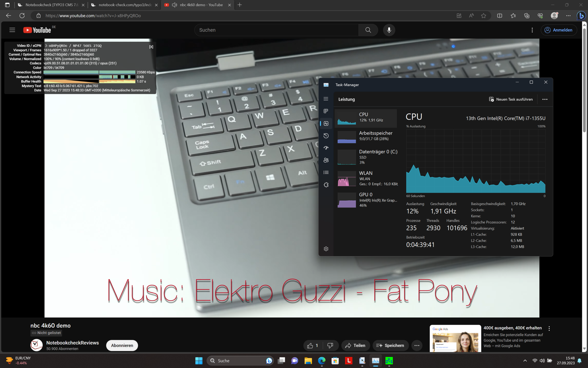Open EUR/CNY widget on taskbar
588x368 pixels.
click(18, 361)
